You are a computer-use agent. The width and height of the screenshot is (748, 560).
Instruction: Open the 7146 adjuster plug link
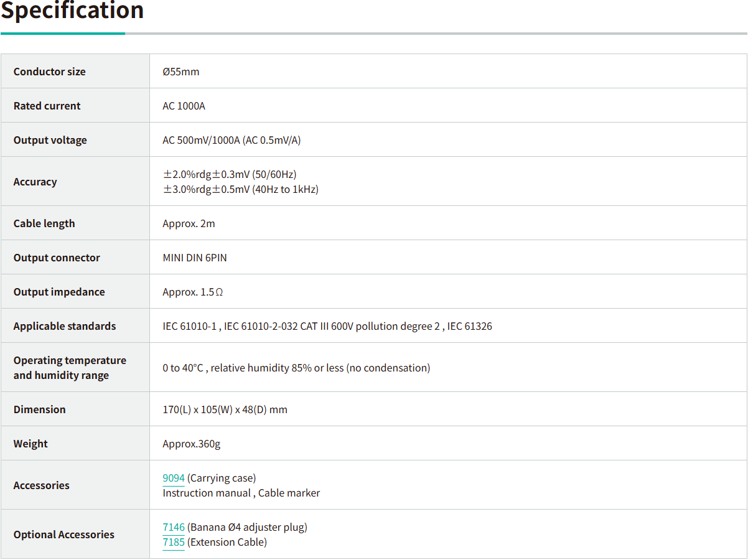[174, 527]
